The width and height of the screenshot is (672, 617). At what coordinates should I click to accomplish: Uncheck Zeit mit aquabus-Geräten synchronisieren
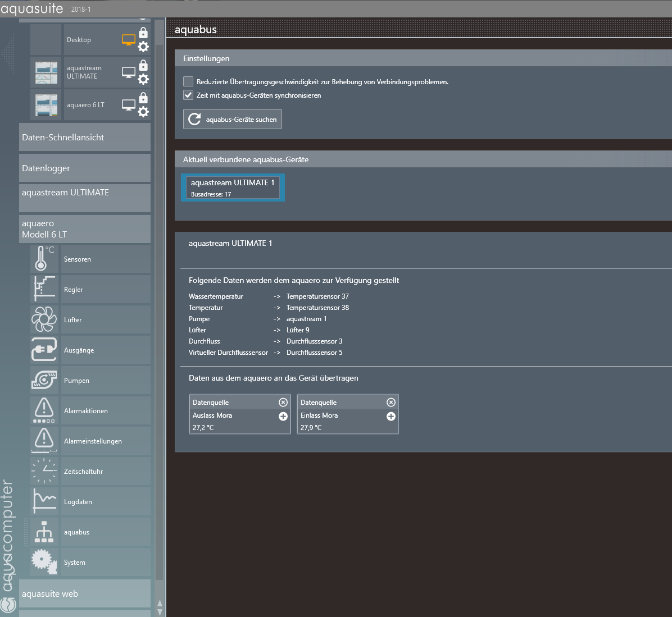click(x=188, y=95)
